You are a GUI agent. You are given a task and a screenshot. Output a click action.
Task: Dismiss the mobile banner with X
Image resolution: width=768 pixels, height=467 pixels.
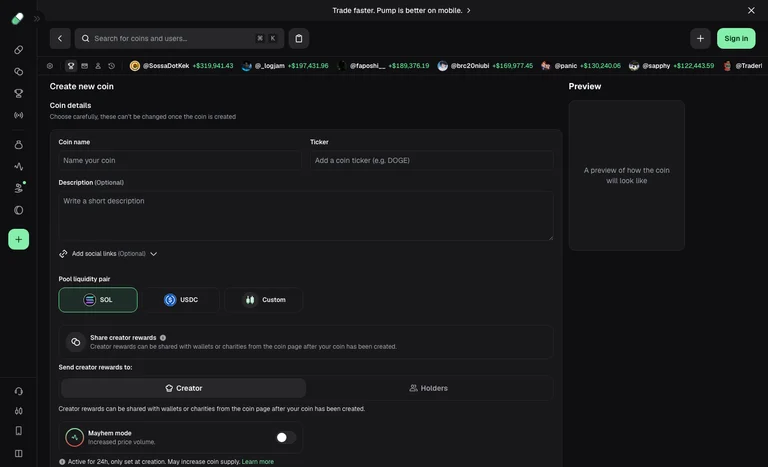coord(751,10)
